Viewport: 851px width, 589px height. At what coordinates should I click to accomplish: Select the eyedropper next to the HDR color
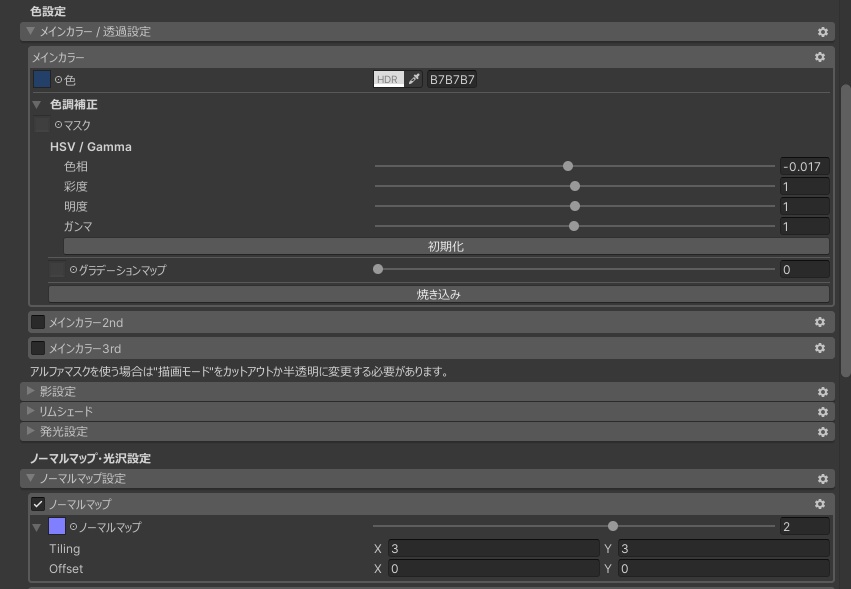point(414,80)
